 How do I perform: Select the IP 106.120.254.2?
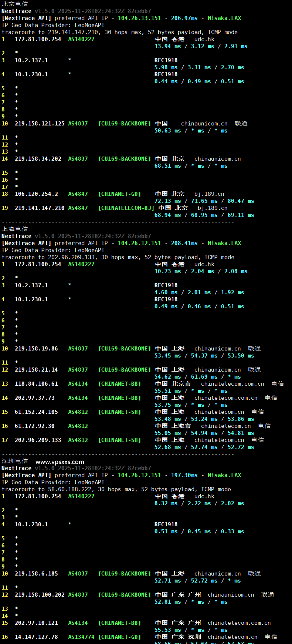36,194
